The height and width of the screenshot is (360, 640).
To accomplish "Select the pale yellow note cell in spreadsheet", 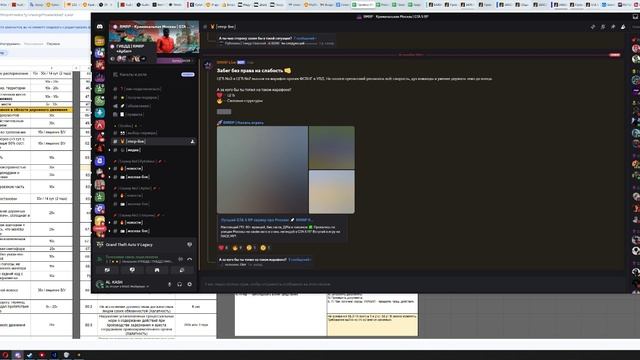I will pos(372,324).
